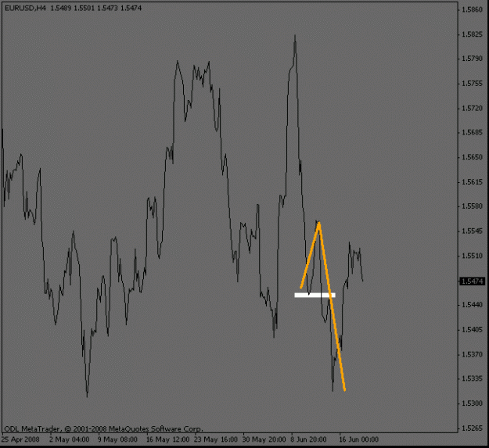The height and width of the screenshot is (448, 489).
Task: Click the ODL MetaTrader copyright text
Action: [x=103, y=429]
